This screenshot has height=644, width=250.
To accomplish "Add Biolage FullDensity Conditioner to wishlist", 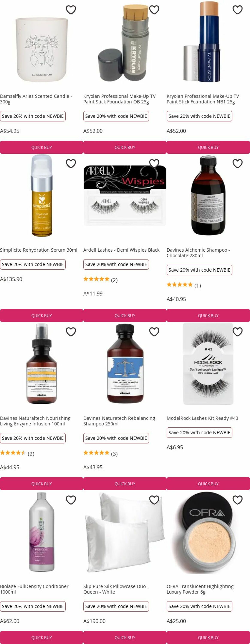I will (x=71, y=500).
